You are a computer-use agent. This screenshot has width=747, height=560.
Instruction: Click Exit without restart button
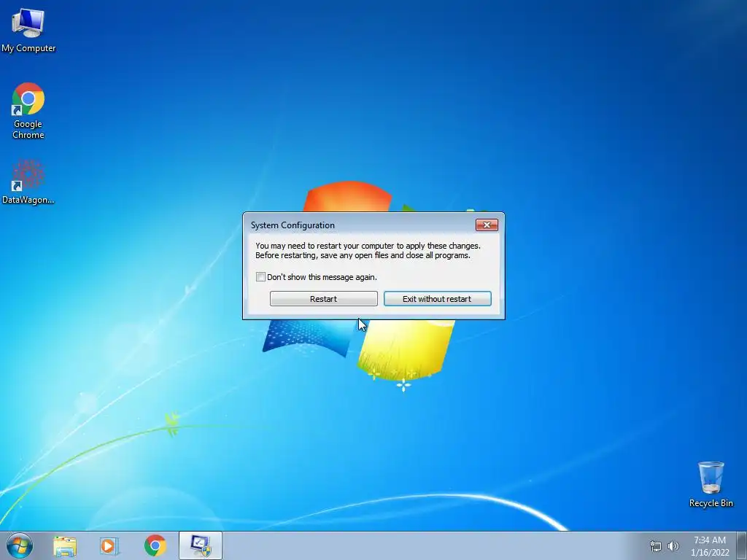click(438, 299)
